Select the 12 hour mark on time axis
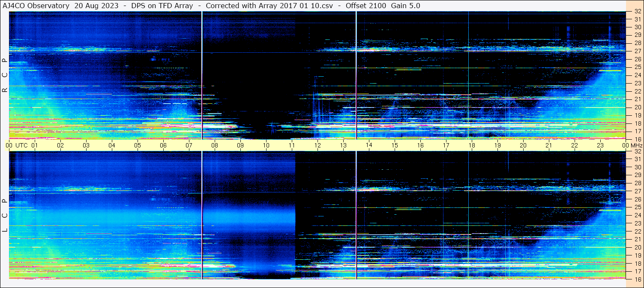 click(318, 145)
